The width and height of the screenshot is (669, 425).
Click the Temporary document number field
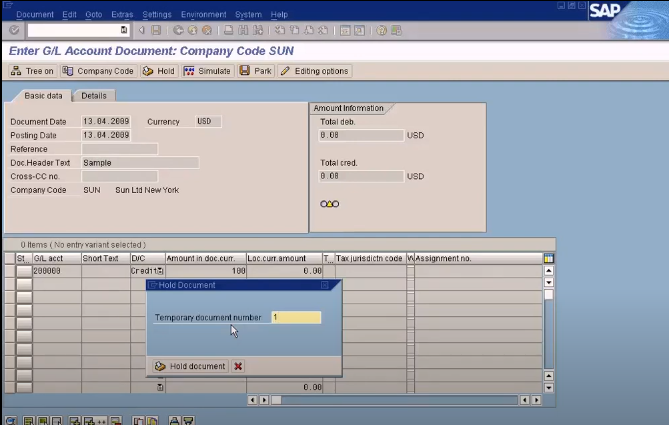click(296, 317)
